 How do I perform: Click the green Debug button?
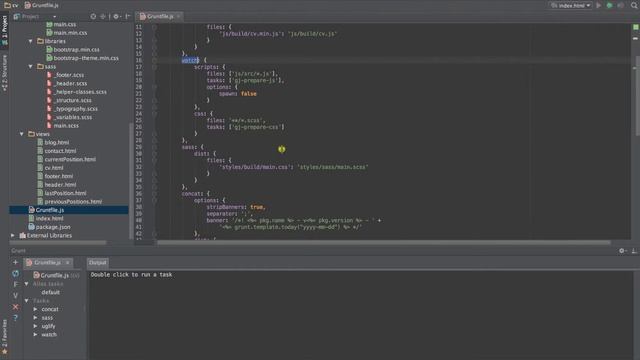(x=609, y=5)
